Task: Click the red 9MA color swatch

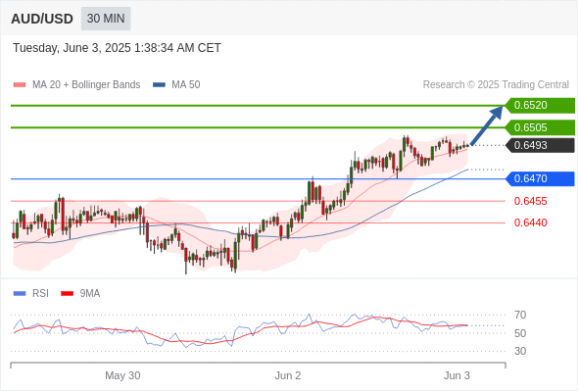Action: [x=67, y=294]
